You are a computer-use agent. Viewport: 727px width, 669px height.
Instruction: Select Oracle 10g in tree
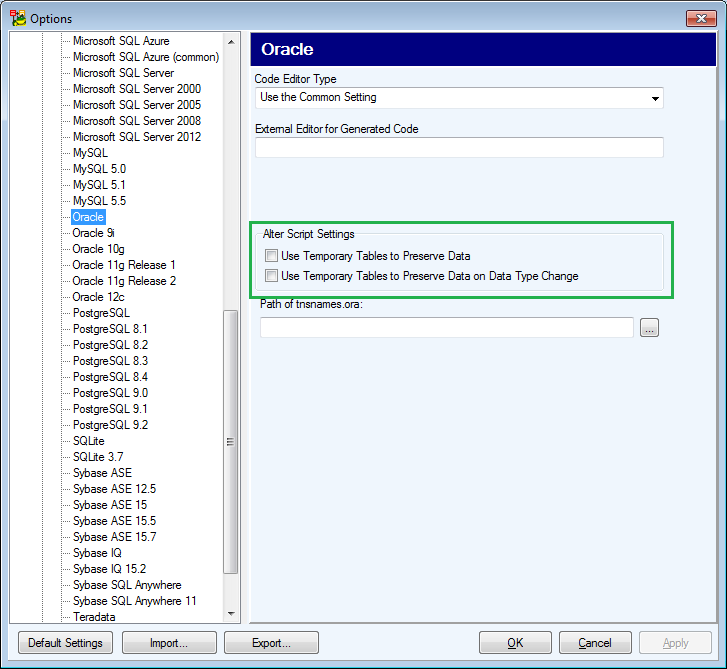pyautogui.click(x=98, y=249)
